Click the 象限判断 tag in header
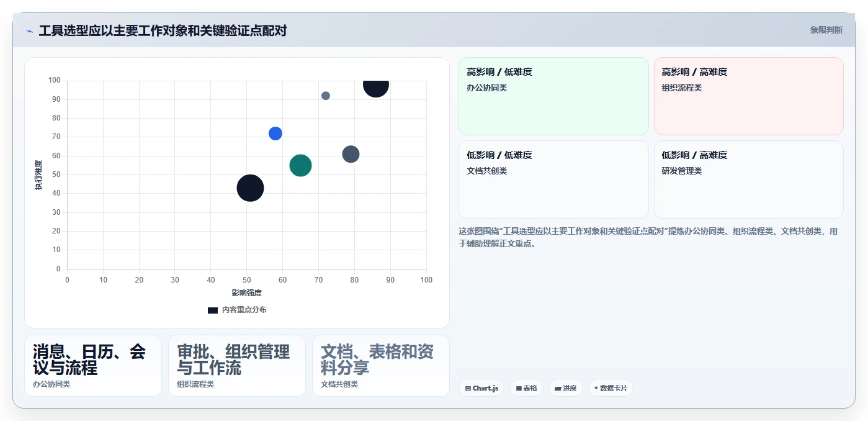This screenshot has width=868, height=421. [x=826, y=30]
